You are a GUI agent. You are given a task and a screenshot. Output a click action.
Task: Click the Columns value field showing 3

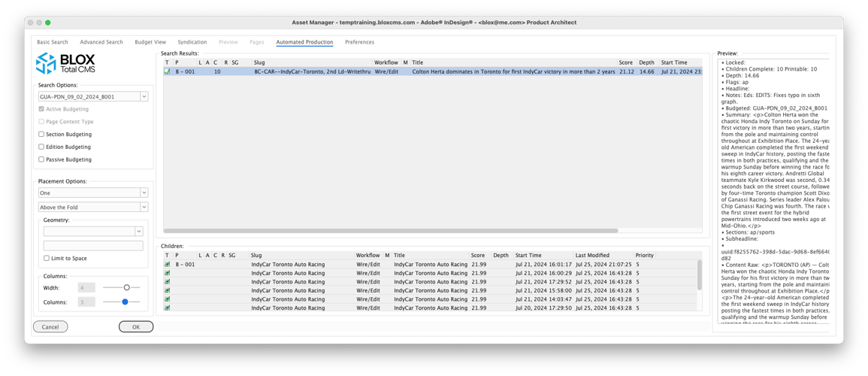87,302
